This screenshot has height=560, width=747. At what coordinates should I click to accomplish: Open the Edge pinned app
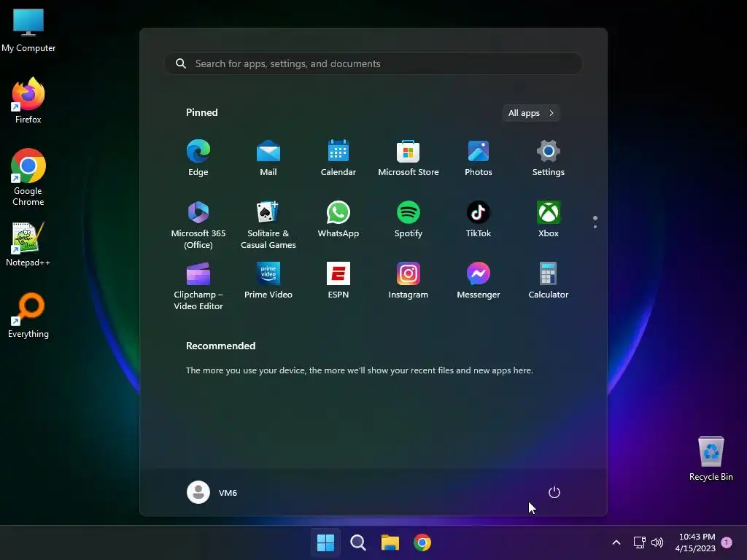coord(198,158)
